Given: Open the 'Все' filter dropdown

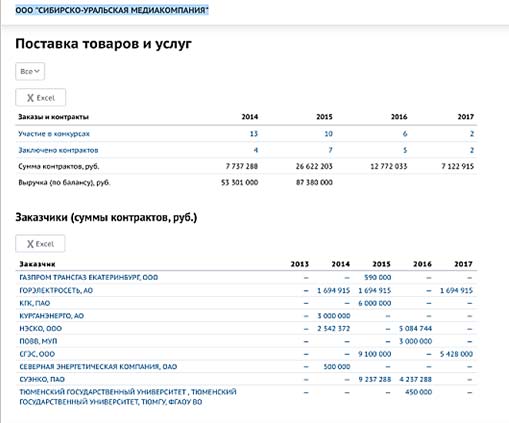Looking at the screenshot, I should [30, 71].
